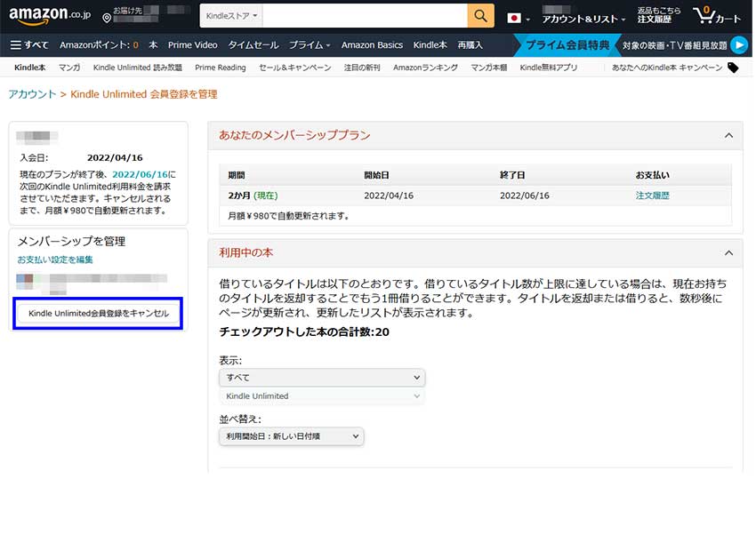756x535 pixels.
Task: Select 本 in the navigation bar
Action: (153, 44)
